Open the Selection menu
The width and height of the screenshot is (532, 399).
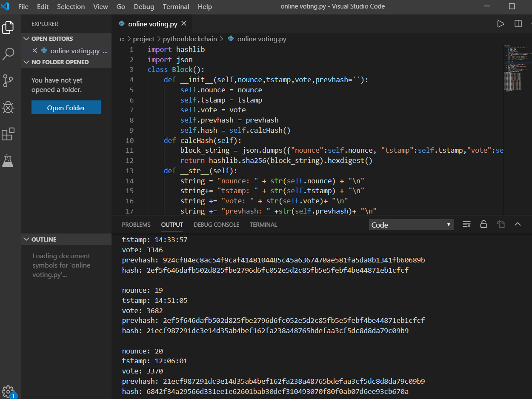coord(71,6)
